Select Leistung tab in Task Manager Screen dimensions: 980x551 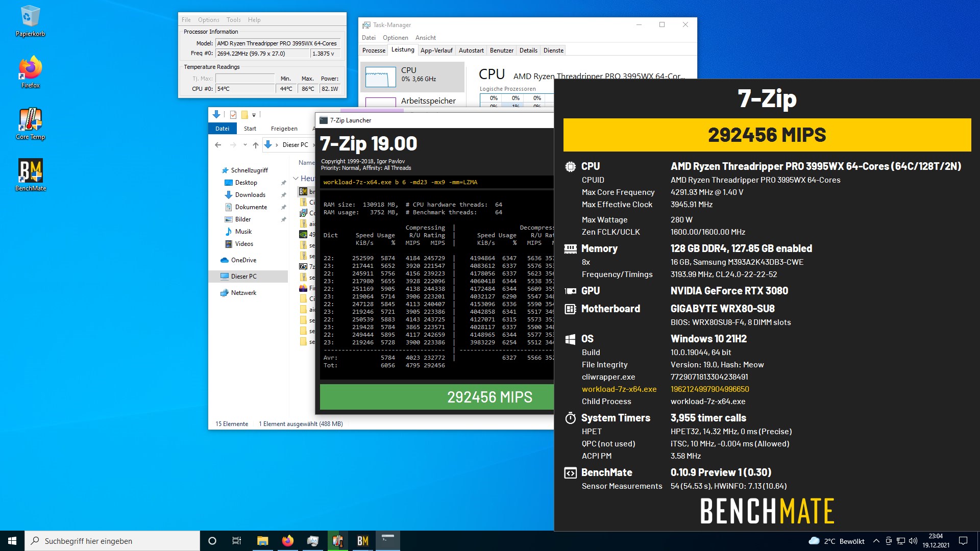tap(403, 49)
